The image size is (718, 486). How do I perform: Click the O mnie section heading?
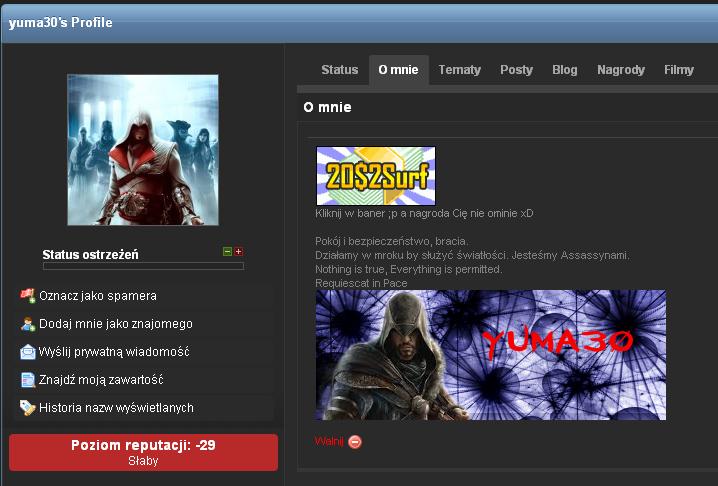point(327,107)
